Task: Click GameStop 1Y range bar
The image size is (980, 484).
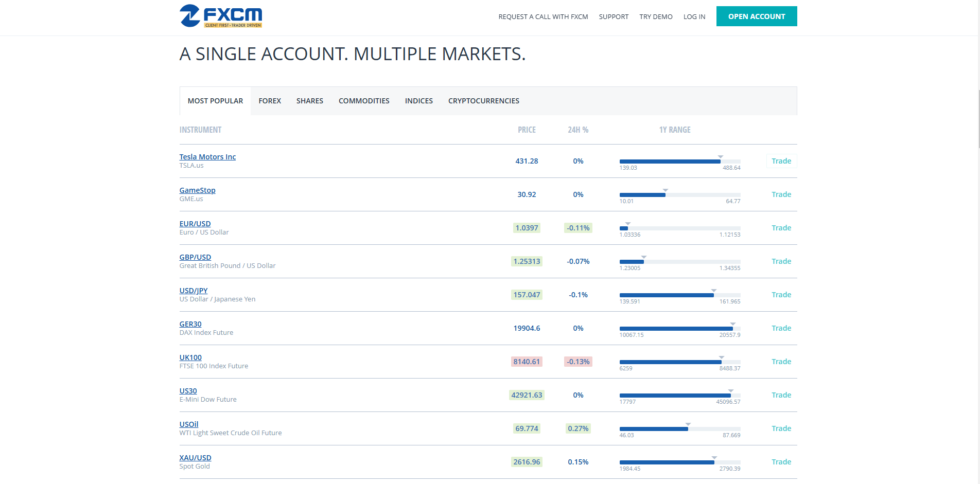Action: coord(680,195)
